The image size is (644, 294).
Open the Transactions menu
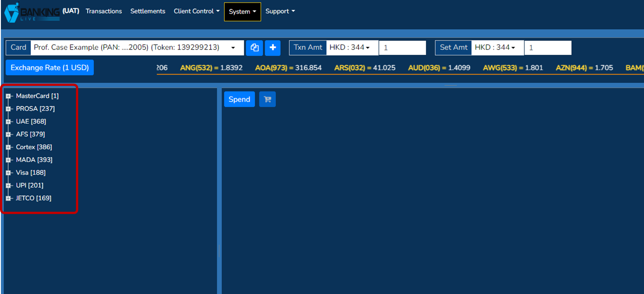tap(104, 11)
